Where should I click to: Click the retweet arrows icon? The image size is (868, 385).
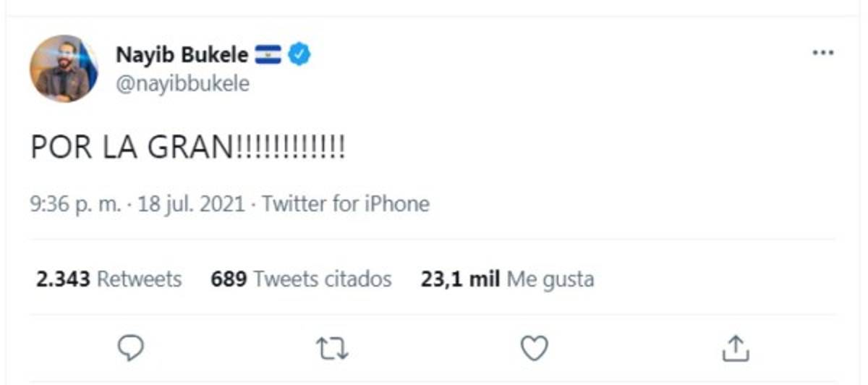(333, 349)
